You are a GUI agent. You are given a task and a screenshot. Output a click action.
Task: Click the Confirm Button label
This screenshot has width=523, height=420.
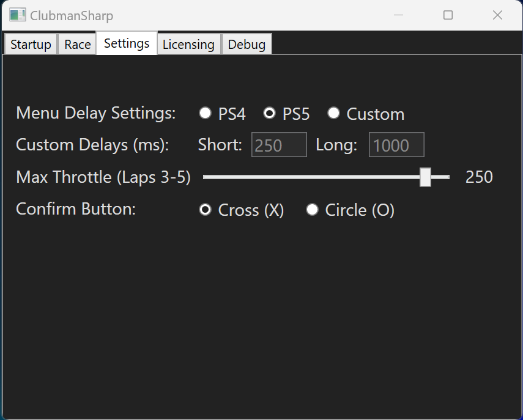point(75,208)
